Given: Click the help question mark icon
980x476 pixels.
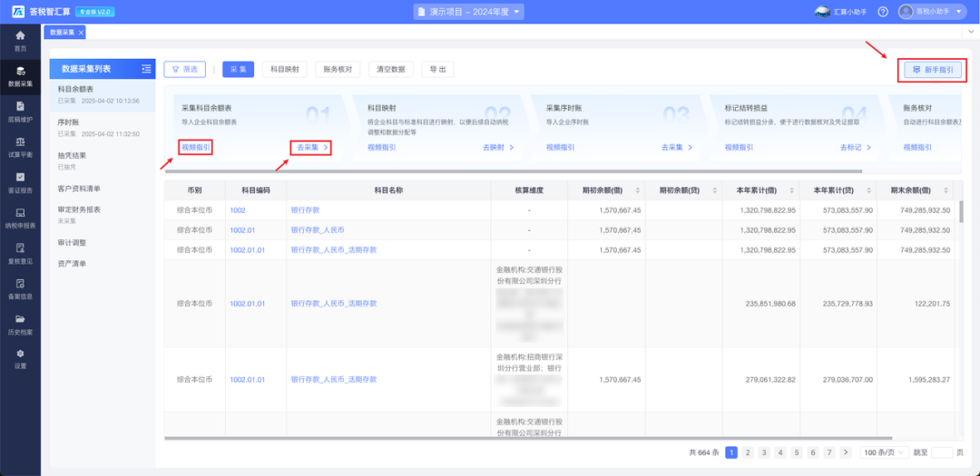Looking at the screenshot, I should point(883,12).
